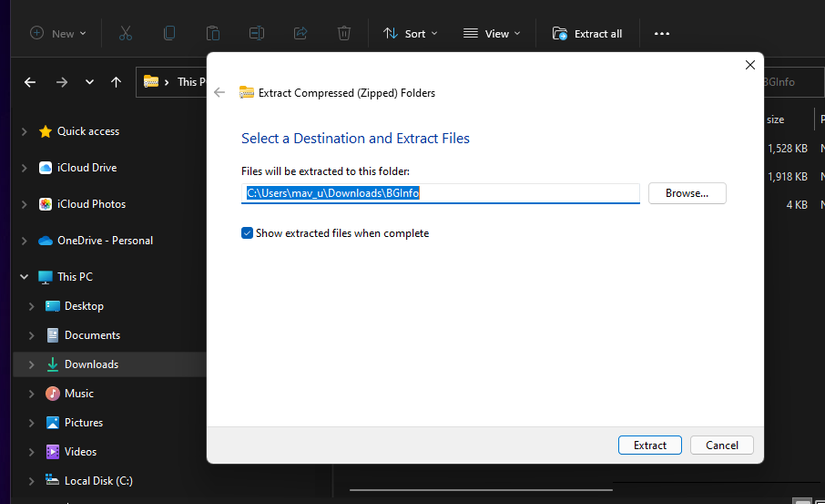Image resolution: width=825 pixels, height=504 pixels.
Task: Select OneDrive - Personal in sidebar
Action: pyautogui.click(x=105, y=240)
